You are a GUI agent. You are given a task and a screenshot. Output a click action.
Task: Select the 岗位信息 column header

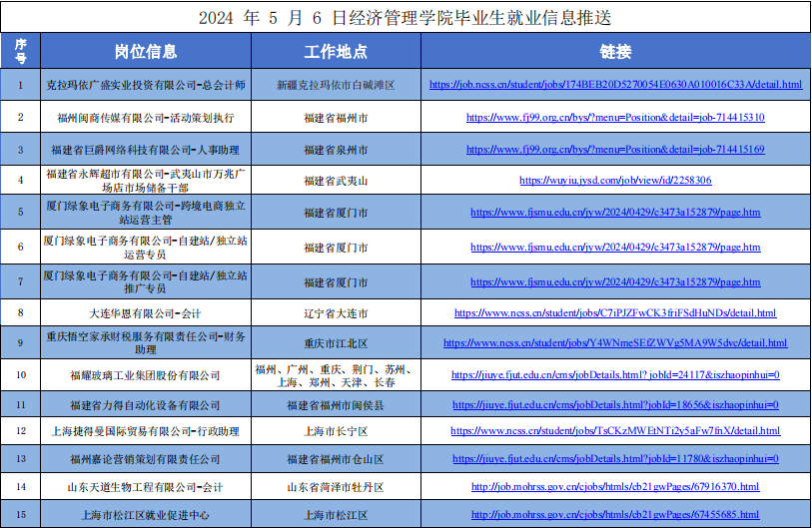click(x=146, y=52)
